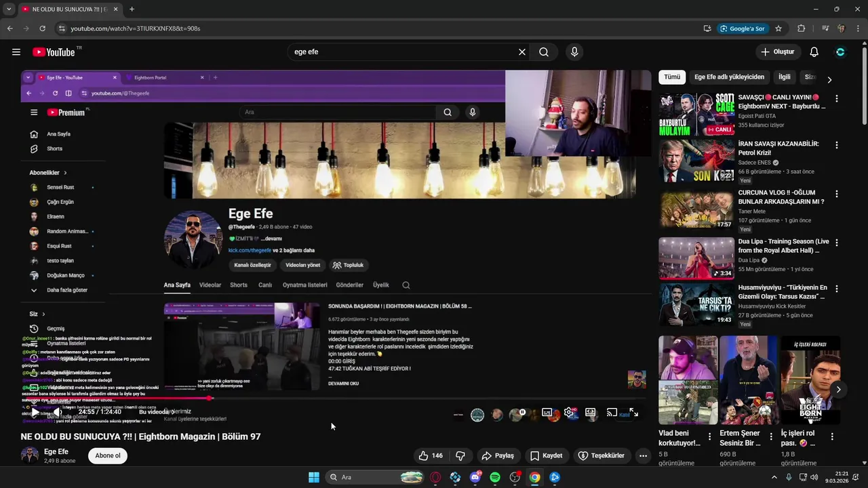Image resolution: width=868 pixels, height=488 pixels.
Task: Click Google'a Sor button in address bar
Action: coord(743,28)
